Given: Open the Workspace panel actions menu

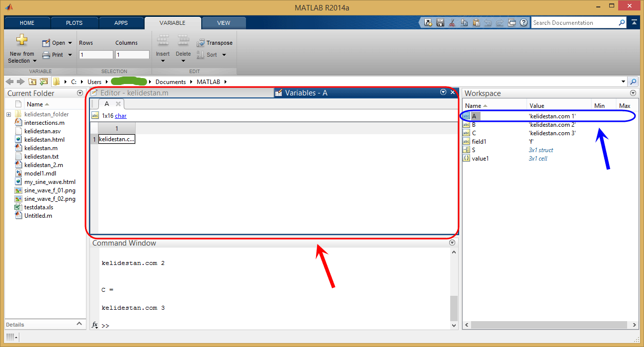Looking at the screenshot, I should 633,93.
